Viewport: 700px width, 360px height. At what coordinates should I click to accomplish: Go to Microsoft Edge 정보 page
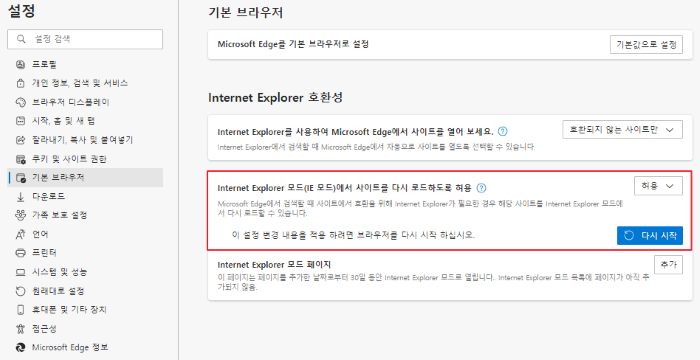coord(85,347)
